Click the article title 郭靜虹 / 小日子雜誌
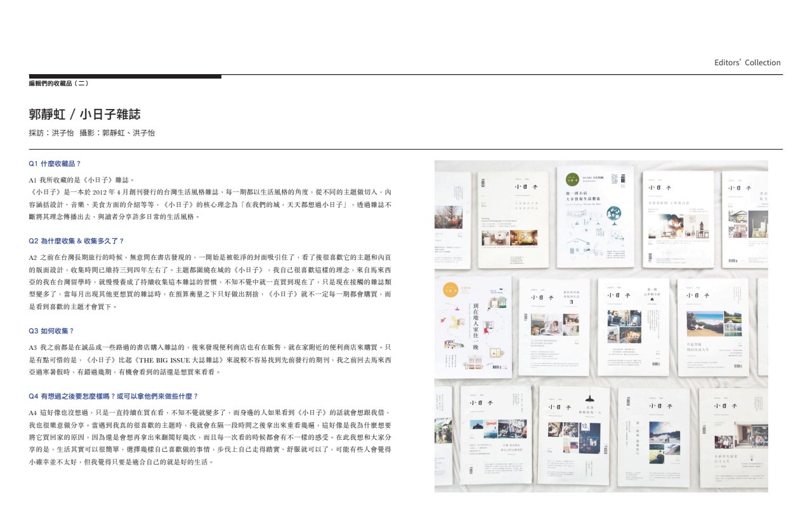812x521 pixels. [x=84, y=114]
